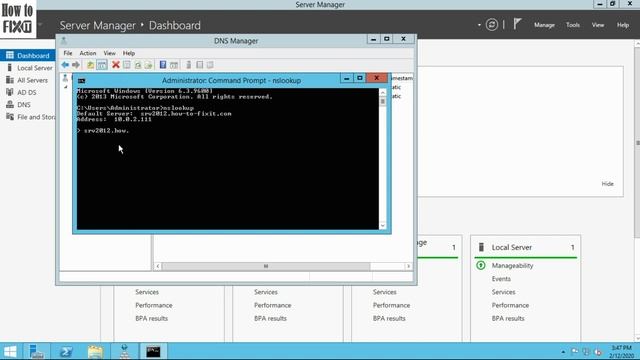Open View menu in Server Manager header
This screenshot has height=360, width=640.
coord(598,25)
